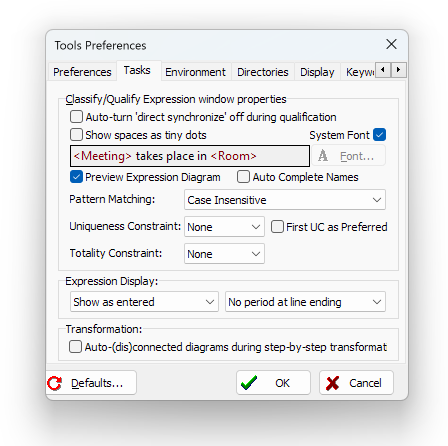Click the expression sample text field
Image resolution: width=448 pixels, height=446 pixels.
coord(190,156)
